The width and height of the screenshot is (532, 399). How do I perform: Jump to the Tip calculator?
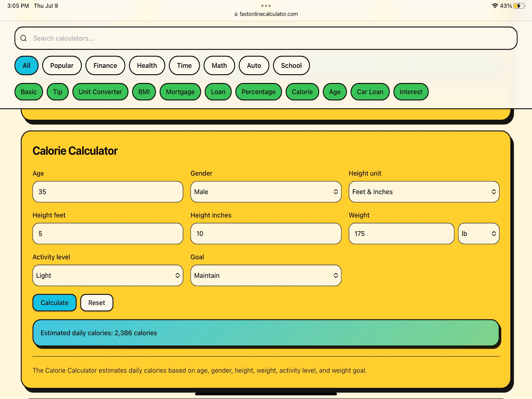click(x=58, y=92)
